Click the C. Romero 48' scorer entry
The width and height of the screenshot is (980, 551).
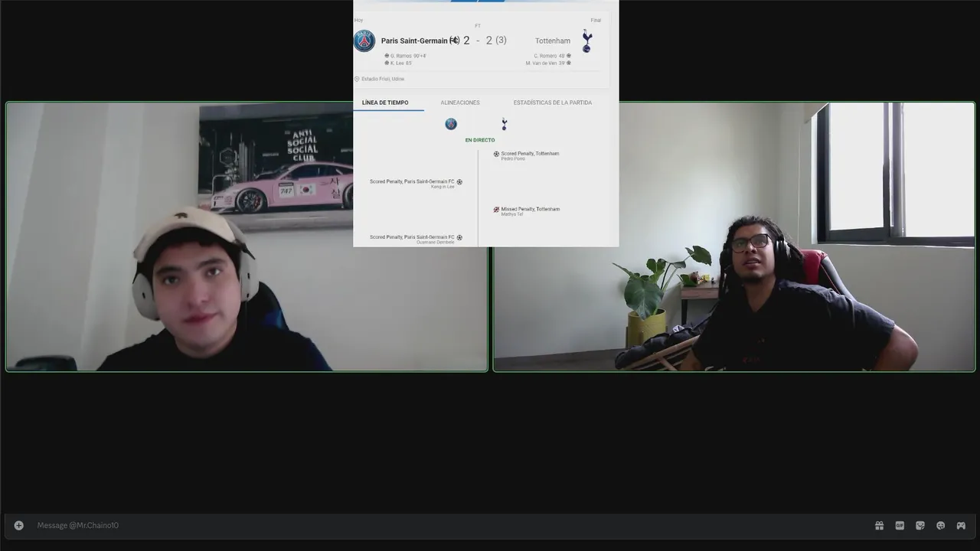pos(553,56)
